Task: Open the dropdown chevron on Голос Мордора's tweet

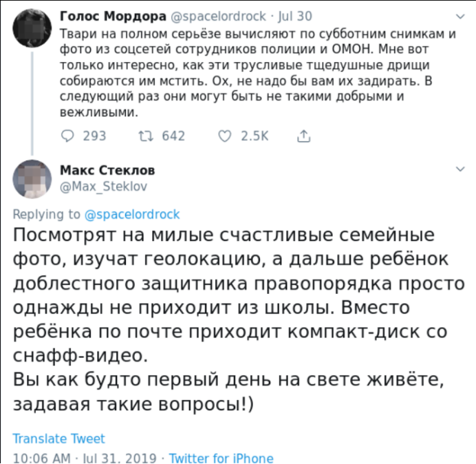Action: coord(460,15)
